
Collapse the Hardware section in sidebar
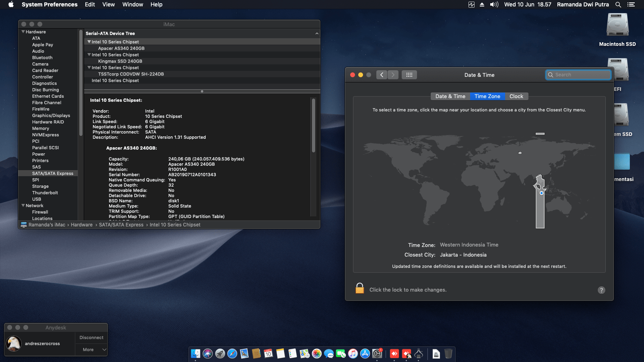pos(23,32)
